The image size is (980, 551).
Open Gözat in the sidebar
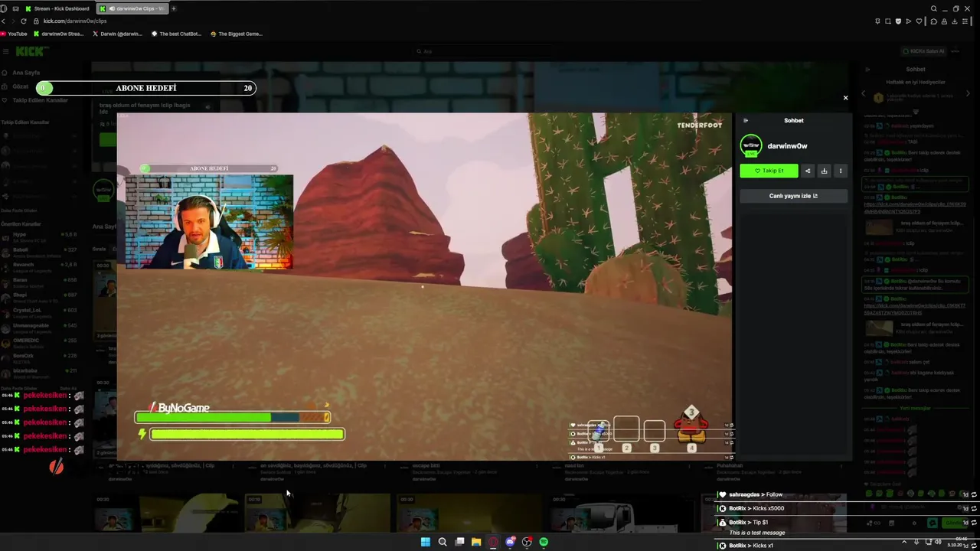tap(15, 86)
